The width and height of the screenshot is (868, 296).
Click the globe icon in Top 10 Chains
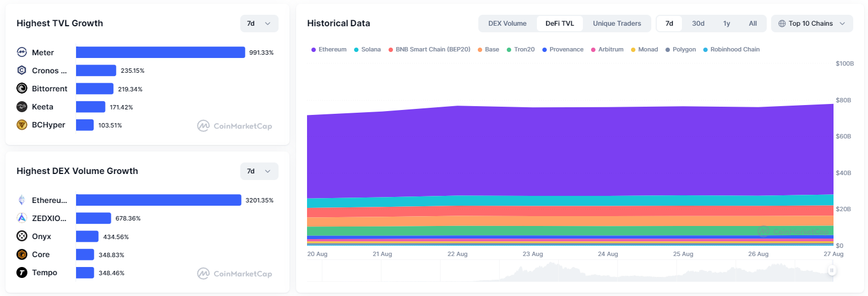pyautogui.click(x=782, y=24)
